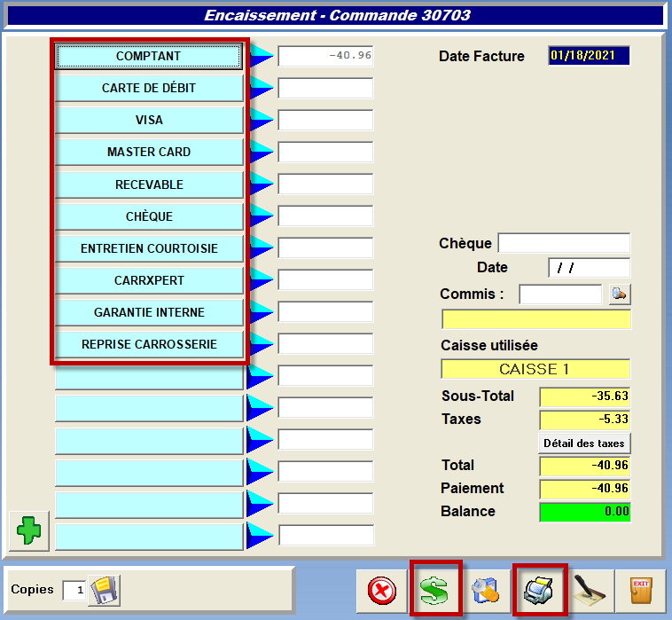Click the Commis input field
The image size is (672, 620).
coord(560,294)
